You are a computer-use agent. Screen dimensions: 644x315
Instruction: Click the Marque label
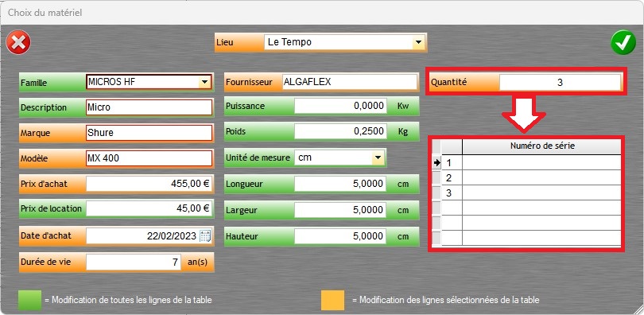35,134
